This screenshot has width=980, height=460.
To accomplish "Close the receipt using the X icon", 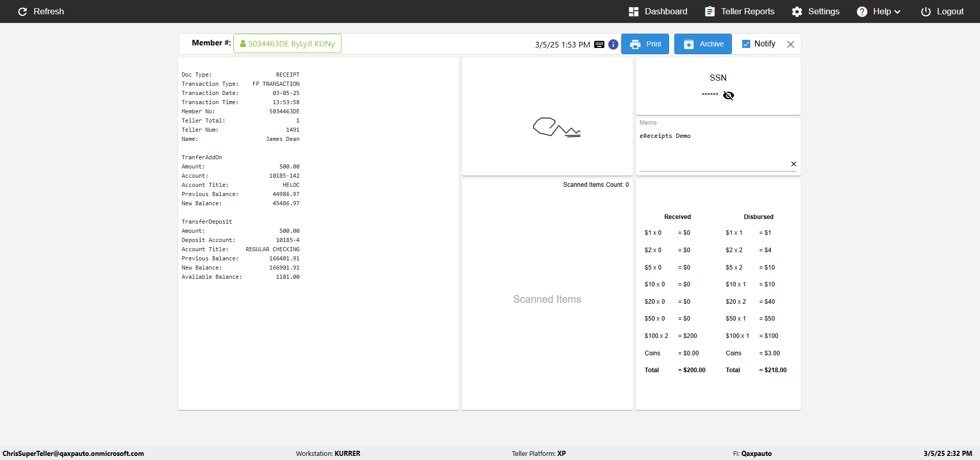I will [x=791, y=44].
